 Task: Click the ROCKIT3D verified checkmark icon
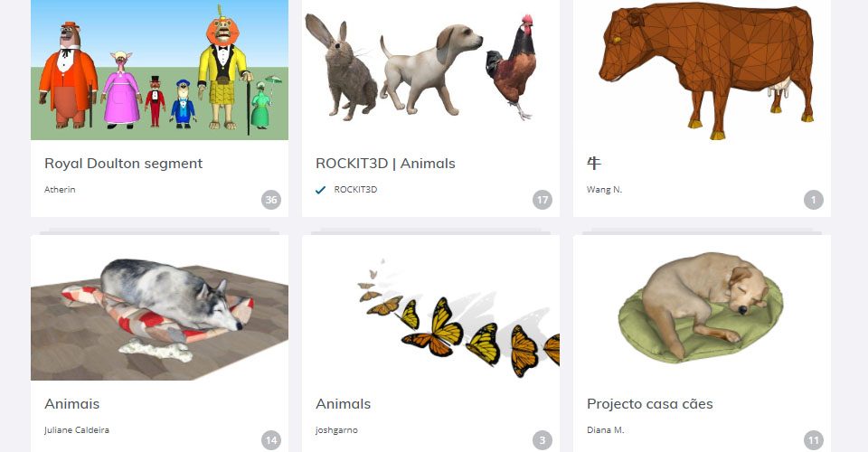point(320,190)
